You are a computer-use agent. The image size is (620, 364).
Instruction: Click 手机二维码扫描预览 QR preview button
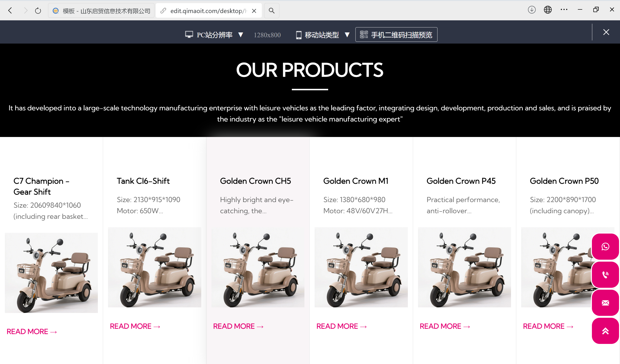tap(396, 35)
